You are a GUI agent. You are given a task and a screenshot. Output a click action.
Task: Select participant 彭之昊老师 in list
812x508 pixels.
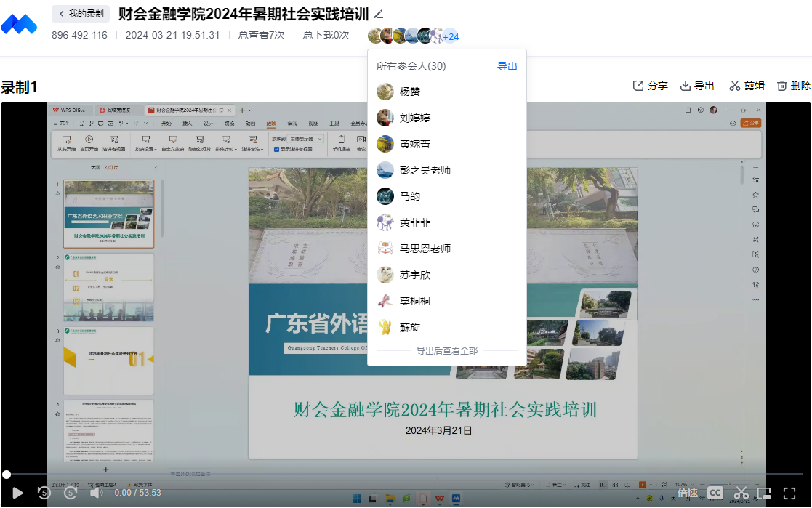point(425,170)
